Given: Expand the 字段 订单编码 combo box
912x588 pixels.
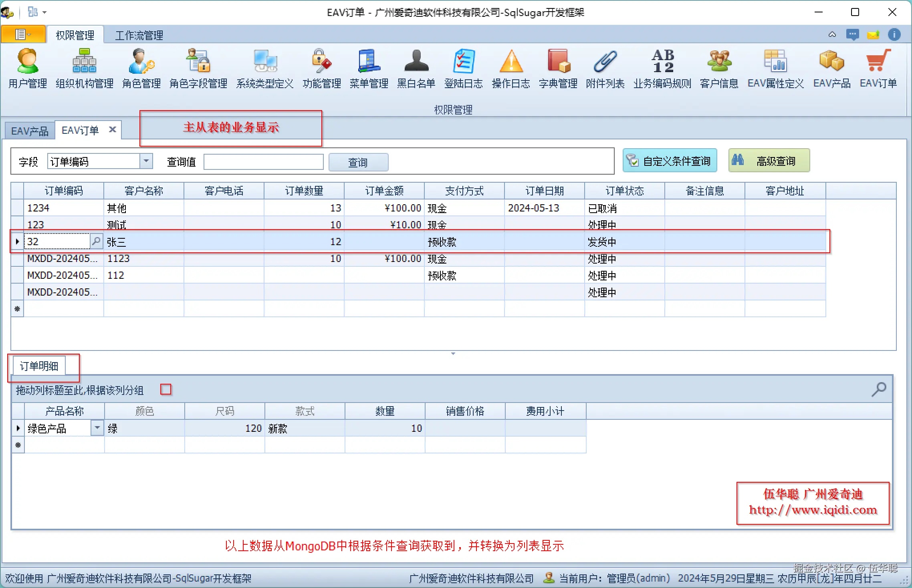Looking at the screenshot, I should point(146,161).
